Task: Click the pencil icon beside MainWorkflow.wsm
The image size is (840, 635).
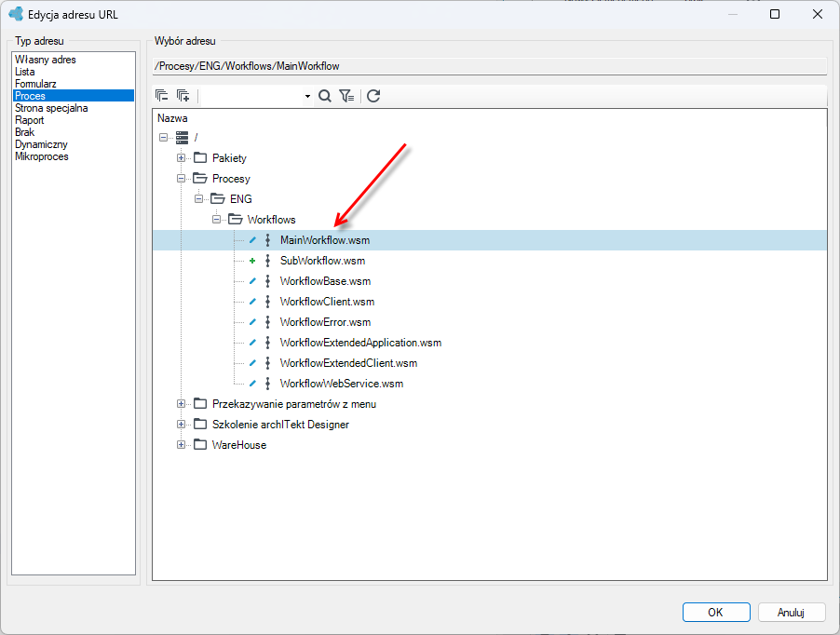Action: (252, 240)
